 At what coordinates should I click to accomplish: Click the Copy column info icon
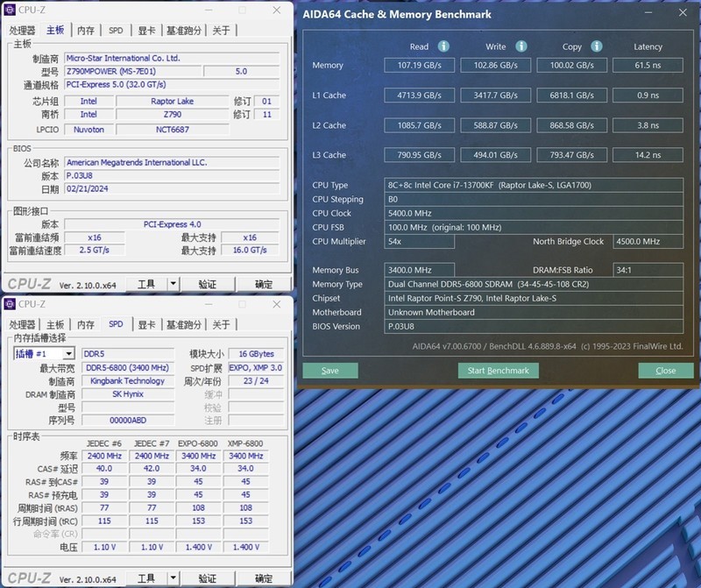(597, 46)
